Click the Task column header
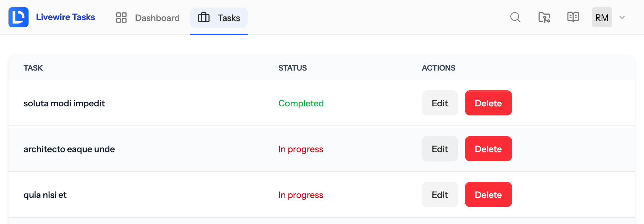The height and width of the screenshot is (224, 644). coord(33,68)
